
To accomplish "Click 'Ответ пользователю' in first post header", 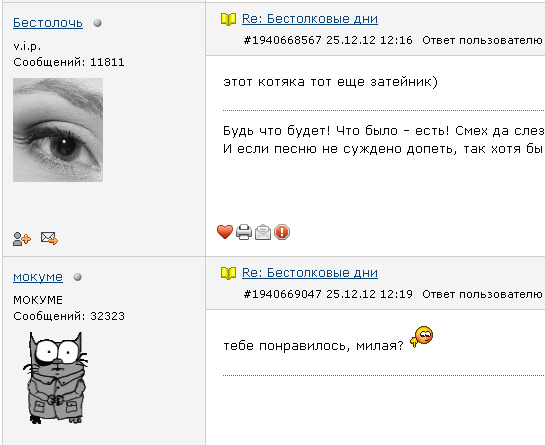I will click(482, 40).
